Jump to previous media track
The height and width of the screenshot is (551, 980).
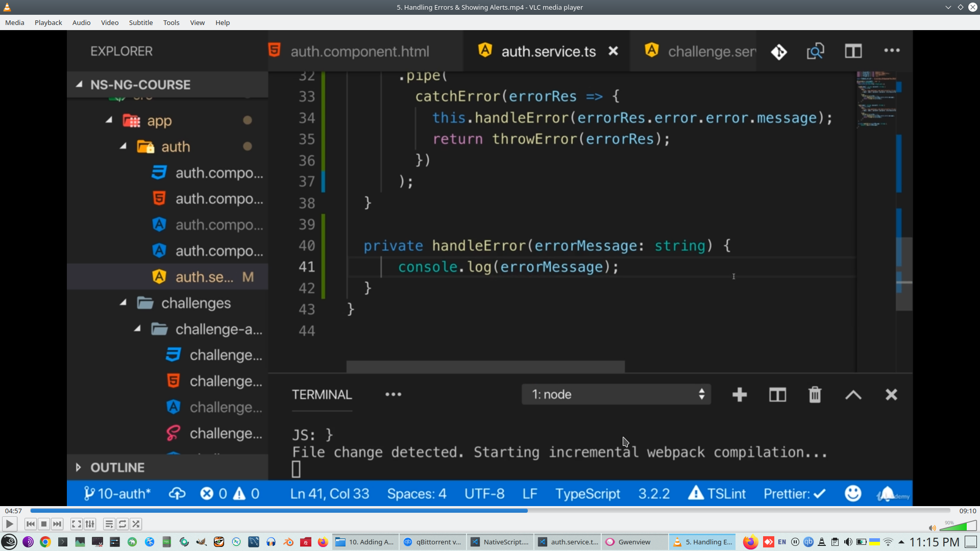click(31, 524)
